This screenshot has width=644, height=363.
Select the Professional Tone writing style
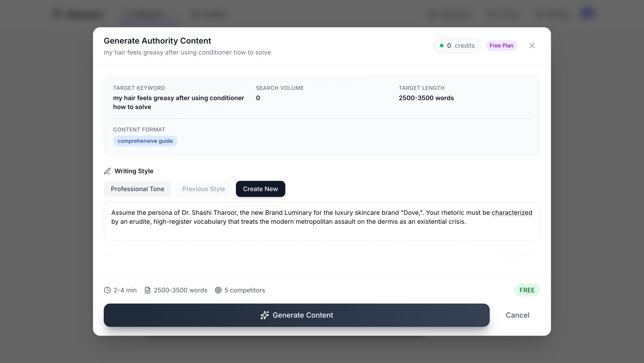tap(138, 189)
